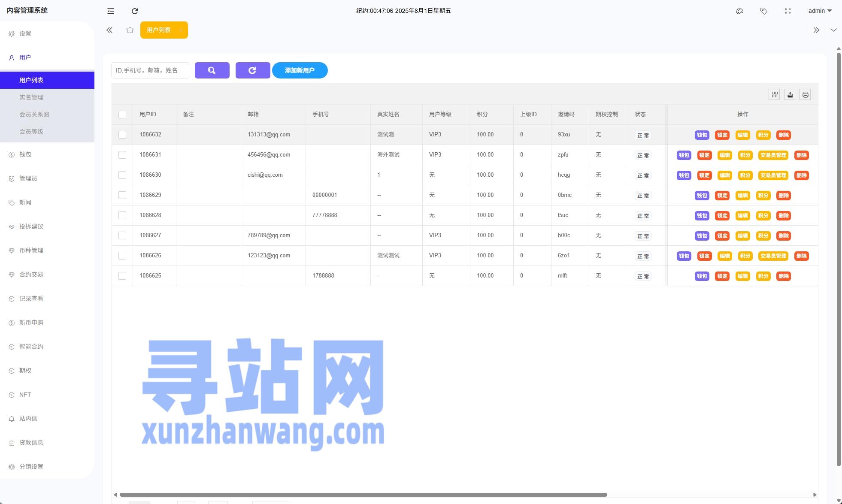
Task: Check the select-all checkbox in the table header
Action: tap(122, 114)
